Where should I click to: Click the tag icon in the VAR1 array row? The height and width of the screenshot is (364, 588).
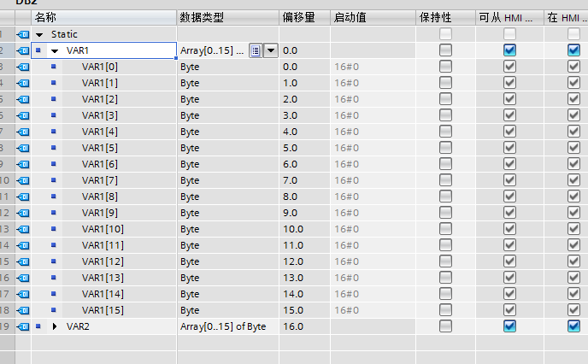click(23, 50)
